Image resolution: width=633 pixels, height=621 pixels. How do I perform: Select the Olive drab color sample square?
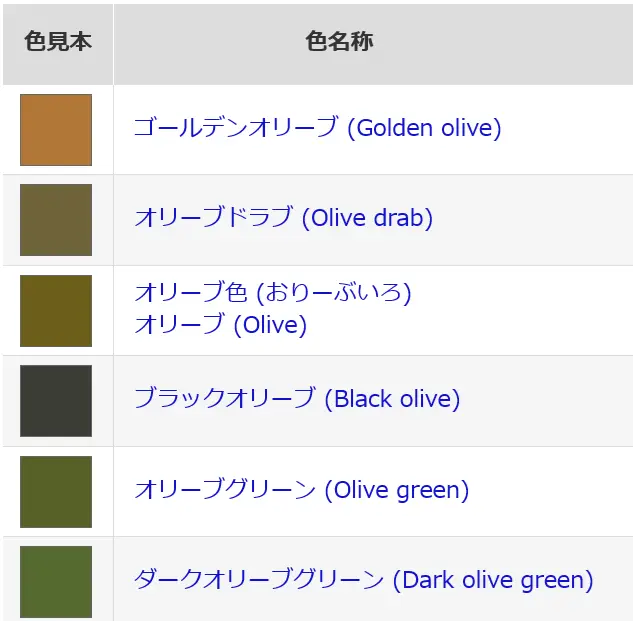pyautogui.click(x=56, y=220)
